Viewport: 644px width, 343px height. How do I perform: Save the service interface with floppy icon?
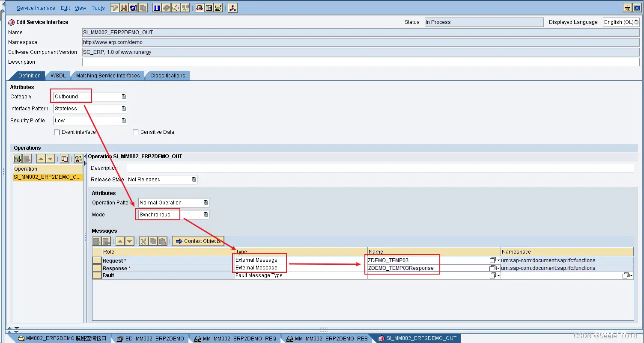(124, 8)
